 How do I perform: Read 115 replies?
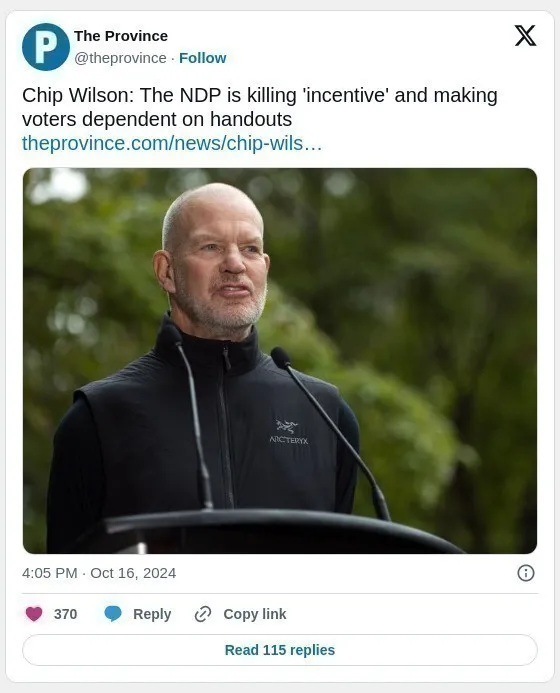click(x=280, y=650)
